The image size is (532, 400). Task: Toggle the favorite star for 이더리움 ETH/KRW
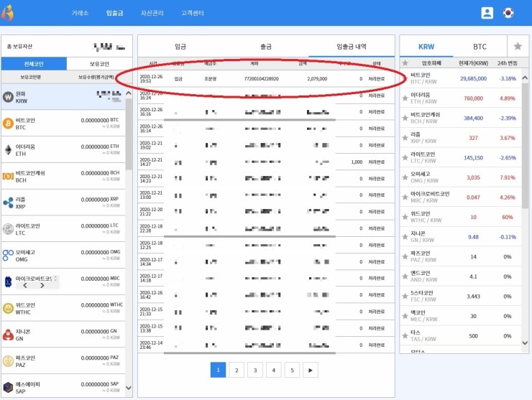click(405, 98)
